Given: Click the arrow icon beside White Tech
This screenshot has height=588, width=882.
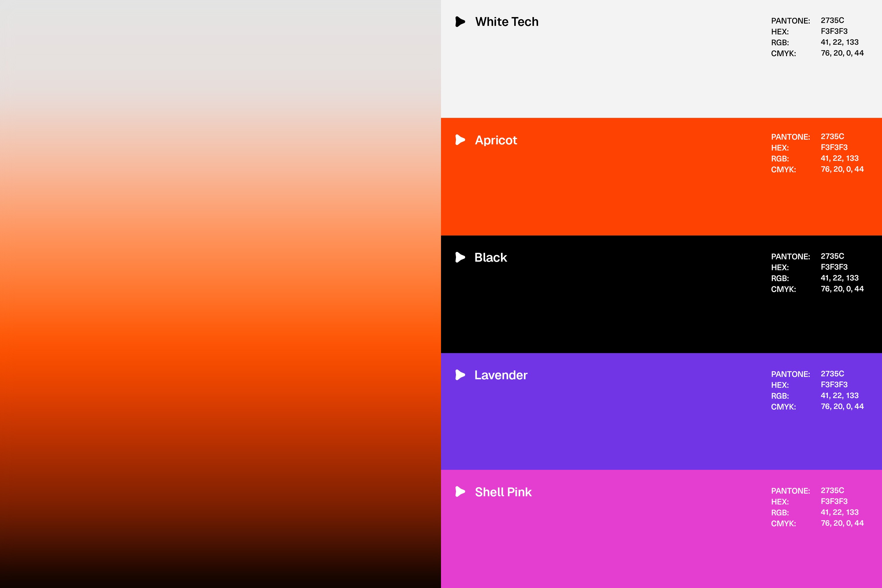Looking at the screenshot, I should 460,21.
